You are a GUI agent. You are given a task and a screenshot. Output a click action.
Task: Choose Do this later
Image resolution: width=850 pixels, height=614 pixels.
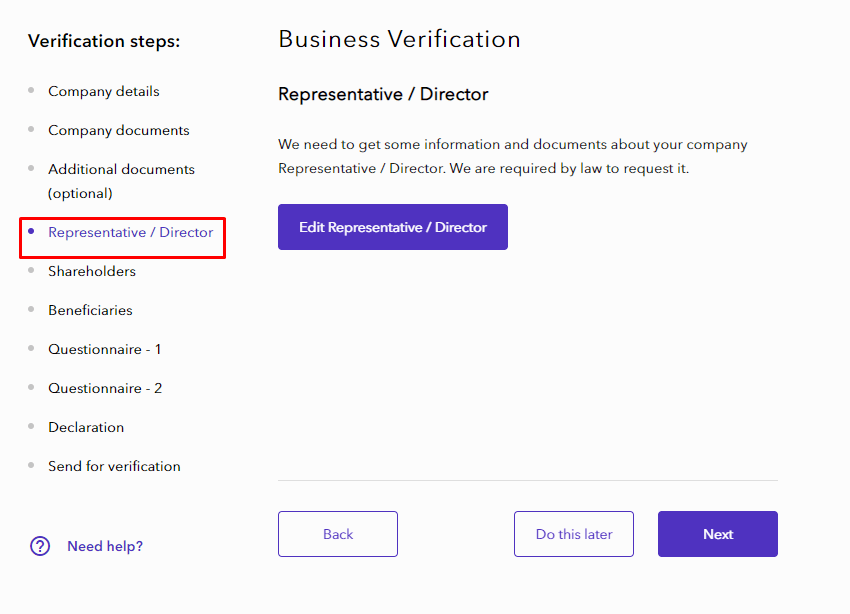tap(574, 534)
